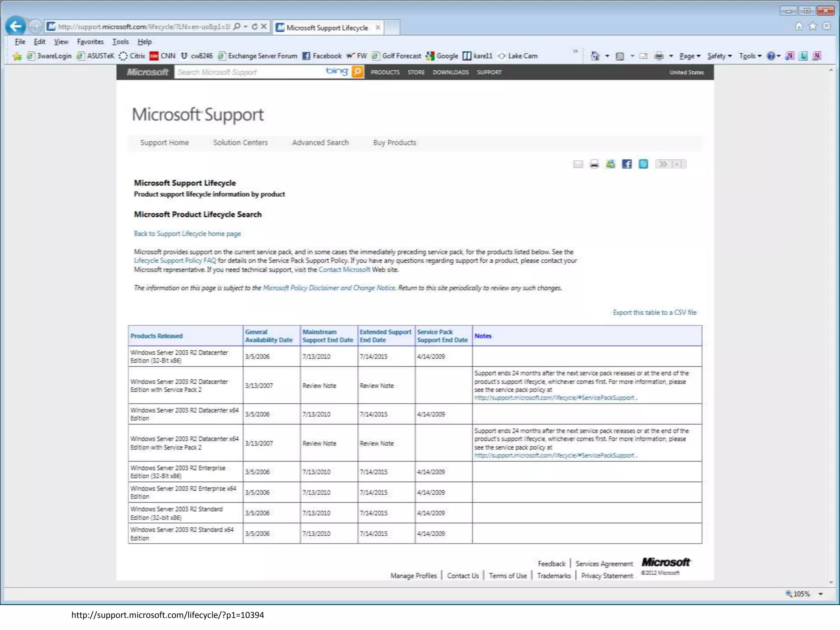
Task: Share page via the Twitter icon
Action: [x=643, y=164]
